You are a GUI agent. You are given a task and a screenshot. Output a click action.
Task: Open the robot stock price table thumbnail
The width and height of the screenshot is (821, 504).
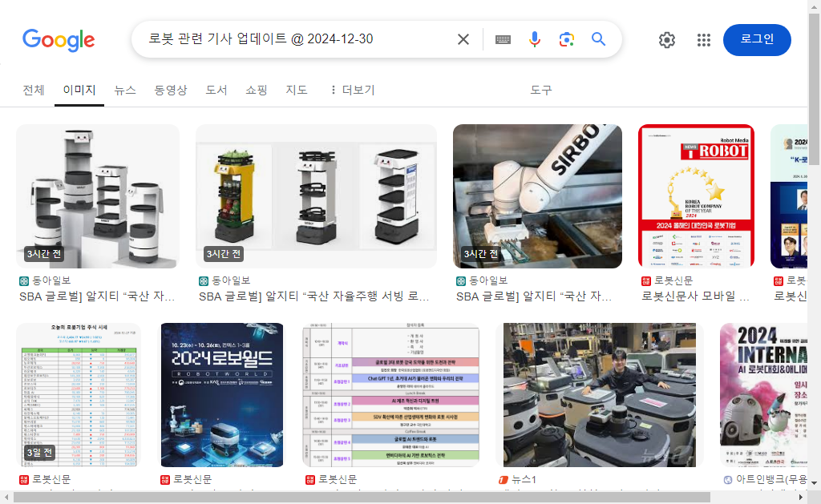tap(79, 395)
